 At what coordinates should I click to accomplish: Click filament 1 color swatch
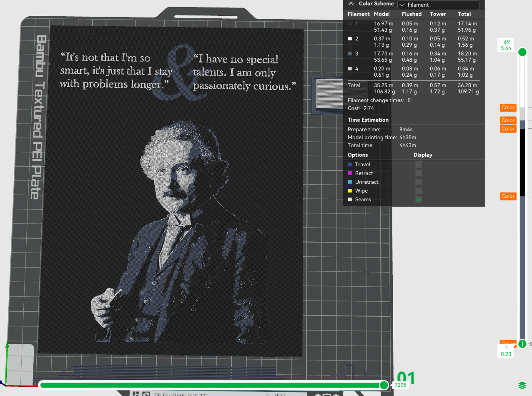coord(350,24)
